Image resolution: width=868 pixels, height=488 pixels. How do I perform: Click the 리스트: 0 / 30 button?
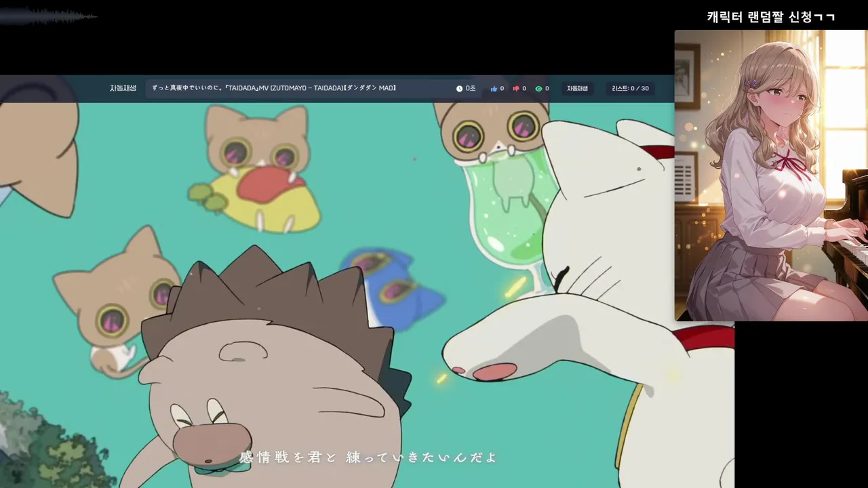tap(630, 89)
